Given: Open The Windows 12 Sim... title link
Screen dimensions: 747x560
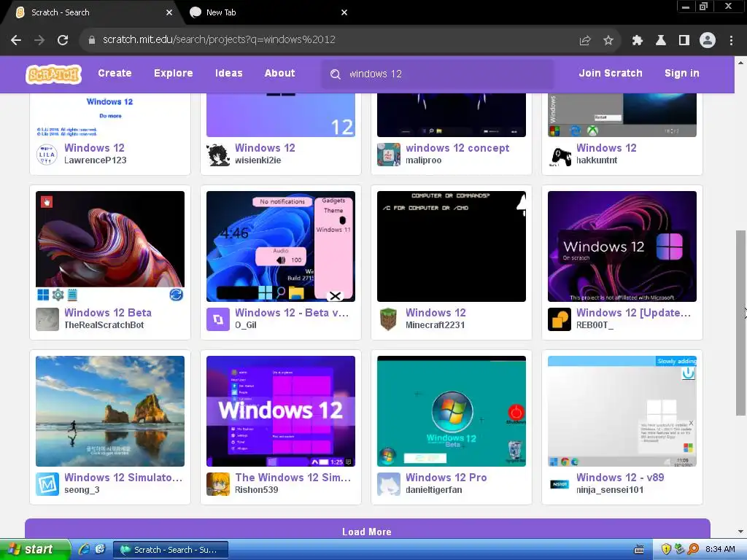Looking at the screenshot, I should [293, 478].
